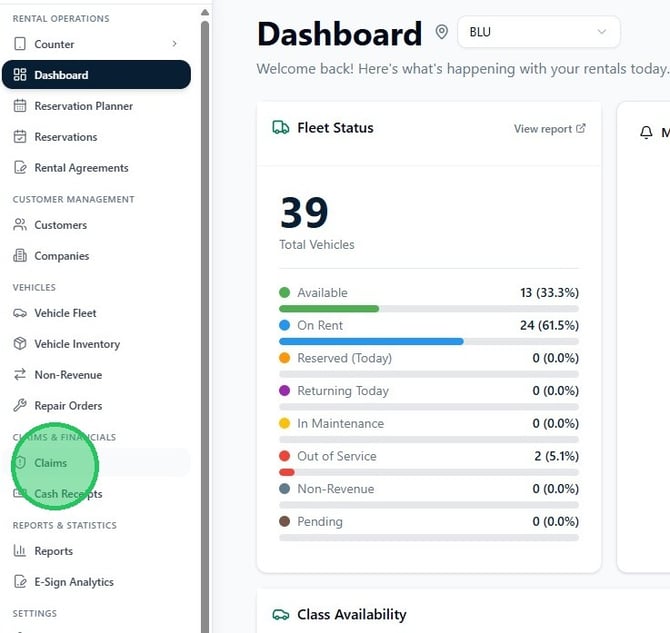Open the Reports page
670x633 pixels.
tap(96, 551)
